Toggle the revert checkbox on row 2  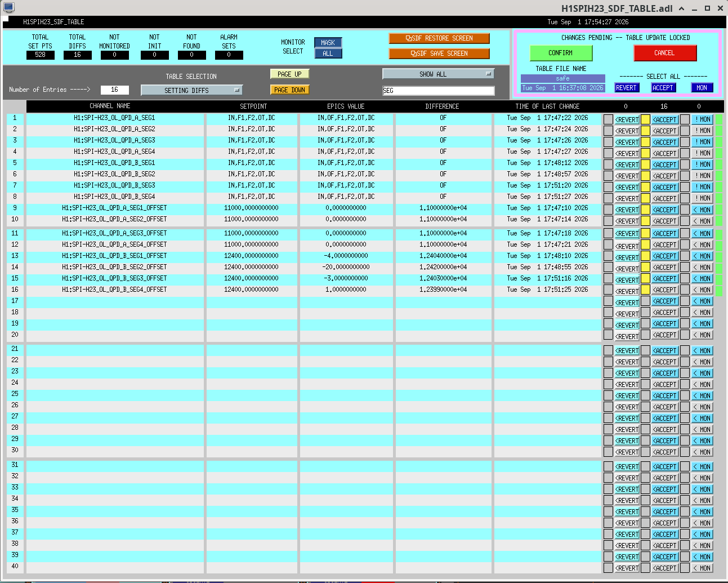pos(608,131)
